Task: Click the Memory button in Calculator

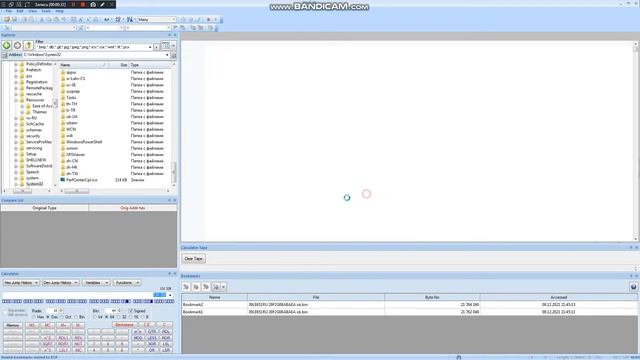Action: pyautogui.click(x=13, y=325)
